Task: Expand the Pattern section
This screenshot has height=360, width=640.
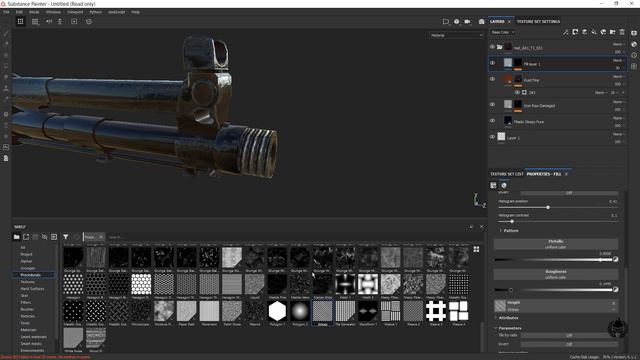Action: pos(509,231)
